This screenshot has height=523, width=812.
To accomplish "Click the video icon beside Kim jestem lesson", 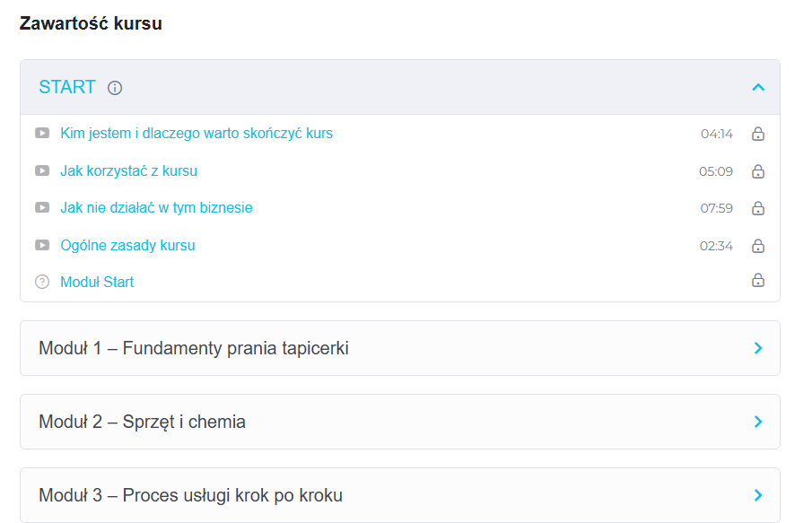I will coord(42,133).
